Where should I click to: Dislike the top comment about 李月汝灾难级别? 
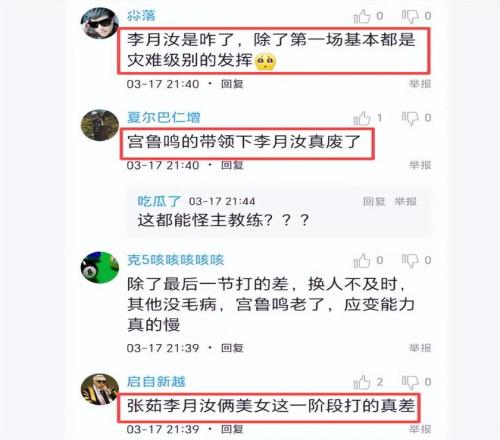pos(410,16)
